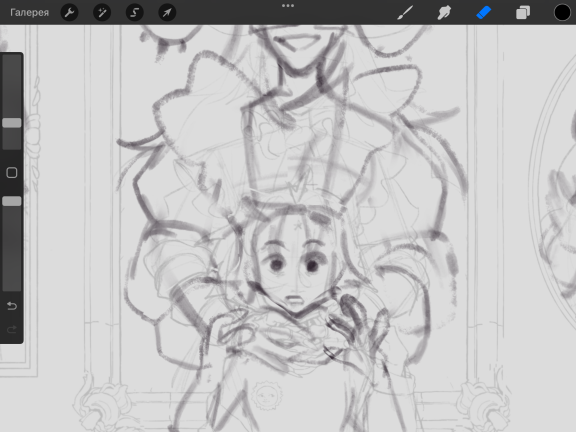Select the Smudge finger tool
The height and width of the screenshot is (432, 576).
pos(444,12)
